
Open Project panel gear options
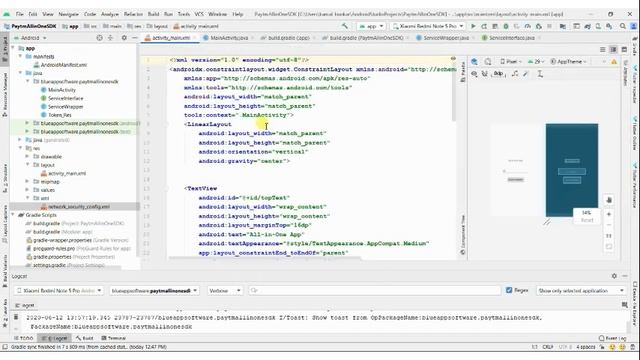(x=124, y=38)
